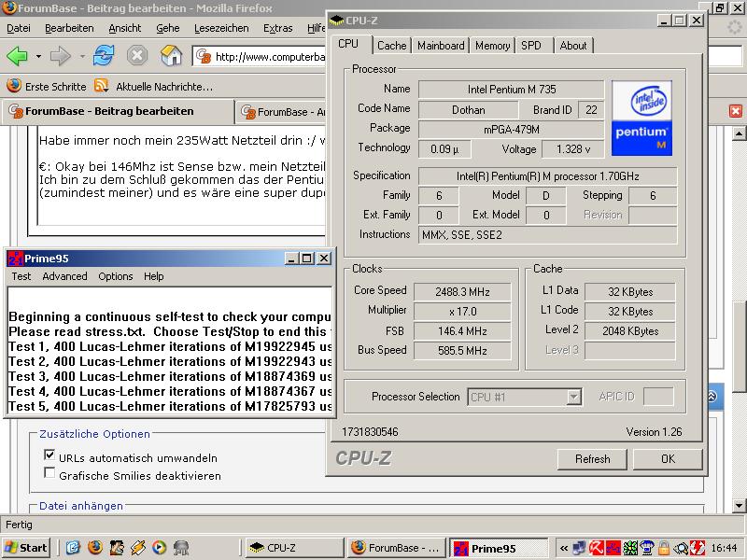The image size is (747, 560).
Task: Open Prime95 Advanced menu
Action: tap(64, 276)
